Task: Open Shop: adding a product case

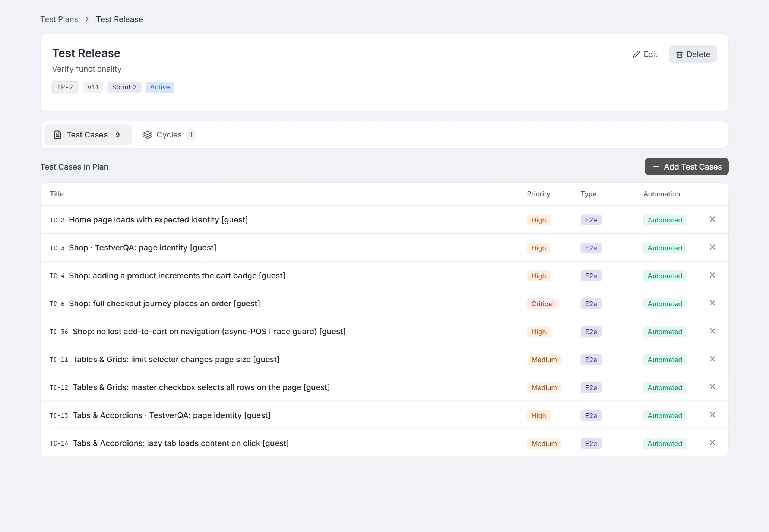Action: click(x=177, y=276)
